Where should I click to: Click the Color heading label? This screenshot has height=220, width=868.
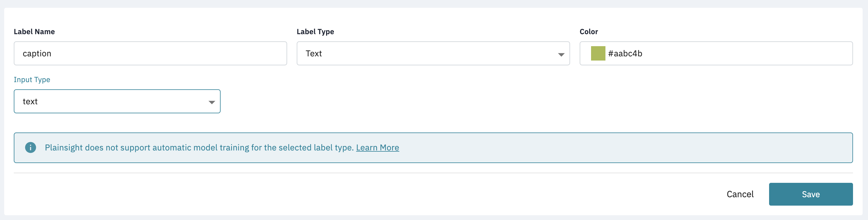589,32
